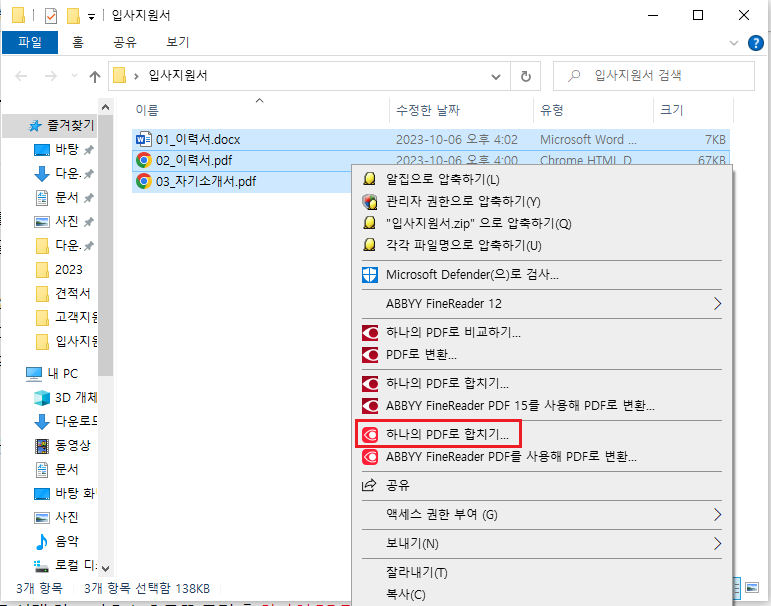Open 동영상 in the navigation pane
Image resolution: width=771 pixels, height=606 pixels.
click(73, 445)
